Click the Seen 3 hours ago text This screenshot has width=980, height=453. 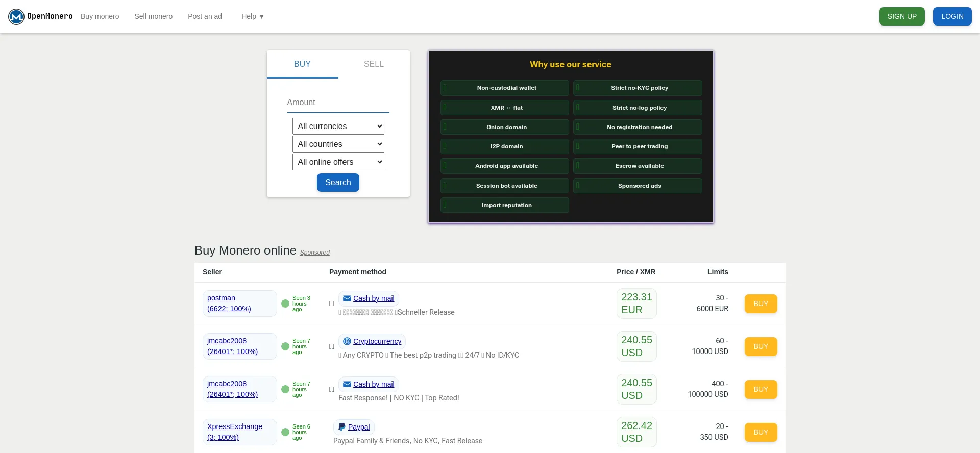tap(301, 304)
